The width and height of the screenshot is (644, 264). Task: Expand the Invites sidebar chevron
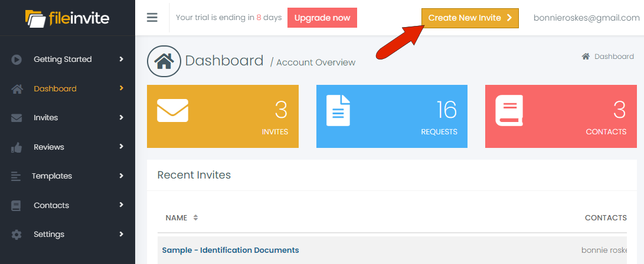[121, 117]
